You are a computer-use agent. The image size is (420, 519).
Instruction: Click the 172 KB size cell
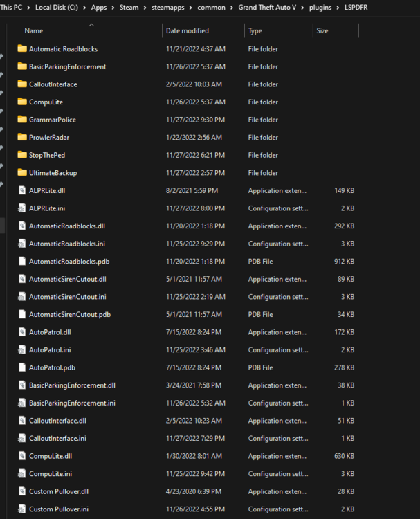click(x=344, y=332)
